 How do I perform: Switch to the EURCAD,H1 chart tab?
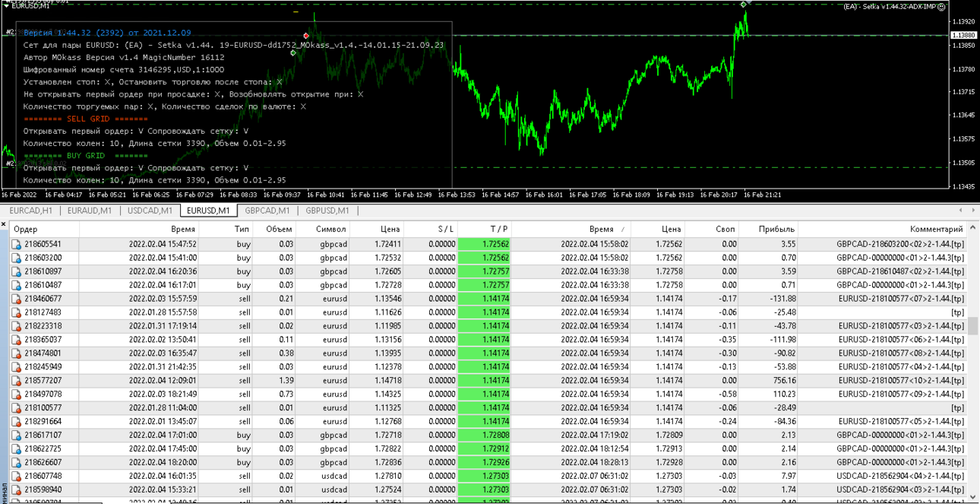(31, 211)
